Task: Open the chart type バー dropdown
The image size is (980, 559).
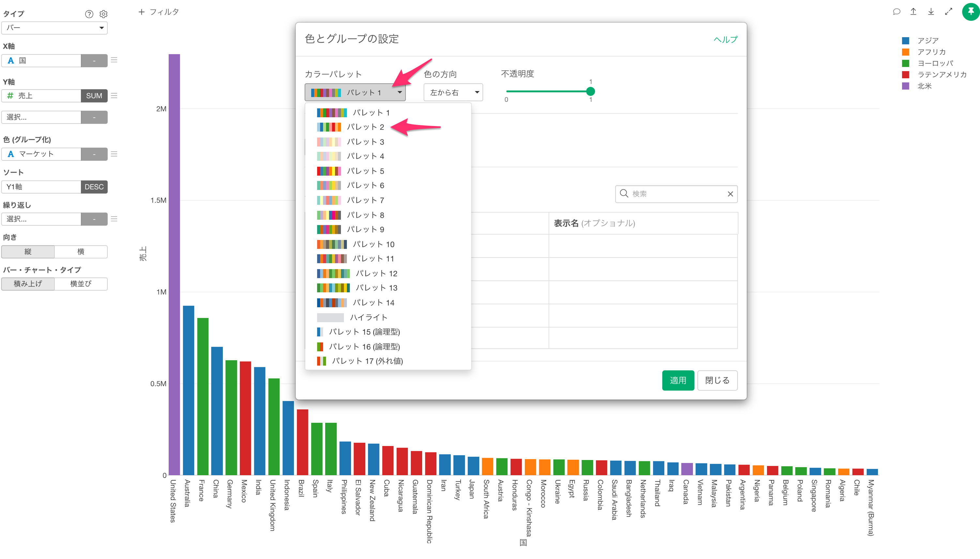Action: click(x=54, y=28)
